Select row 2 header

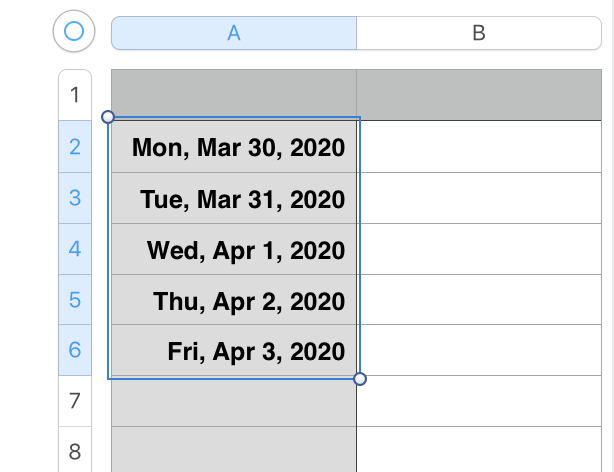coord(75,147)
